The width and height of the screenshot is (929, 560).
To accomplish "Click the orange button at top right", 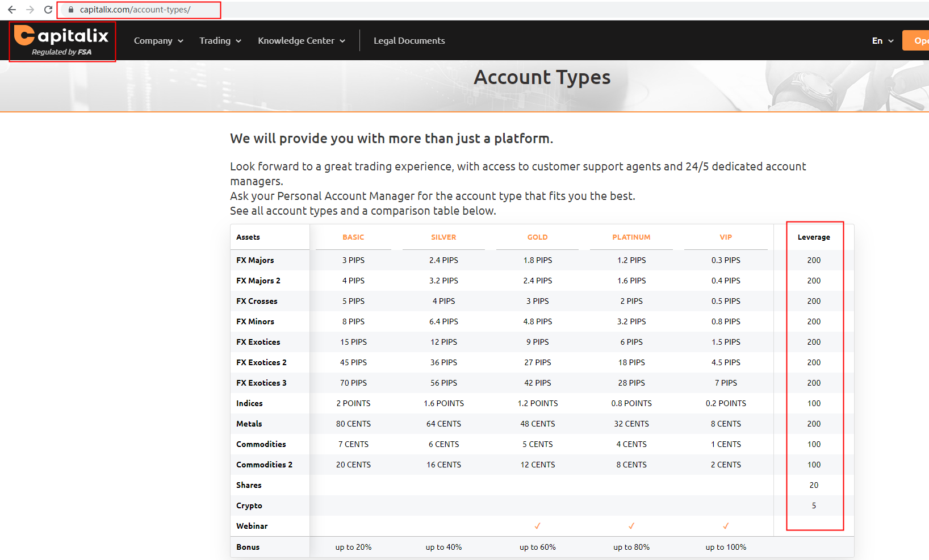I will [x=916, y=41].
